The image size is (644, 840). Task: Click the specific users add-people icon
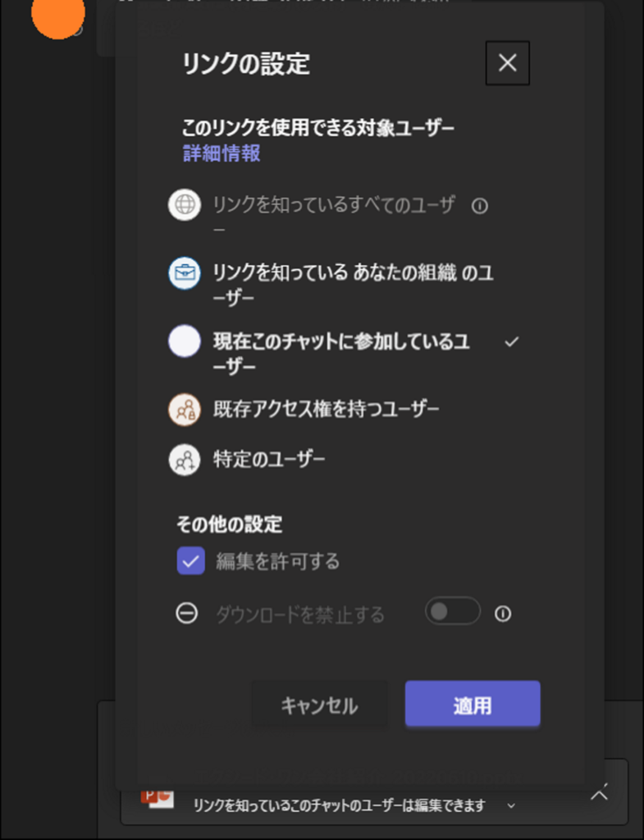[x=185, y=459]
